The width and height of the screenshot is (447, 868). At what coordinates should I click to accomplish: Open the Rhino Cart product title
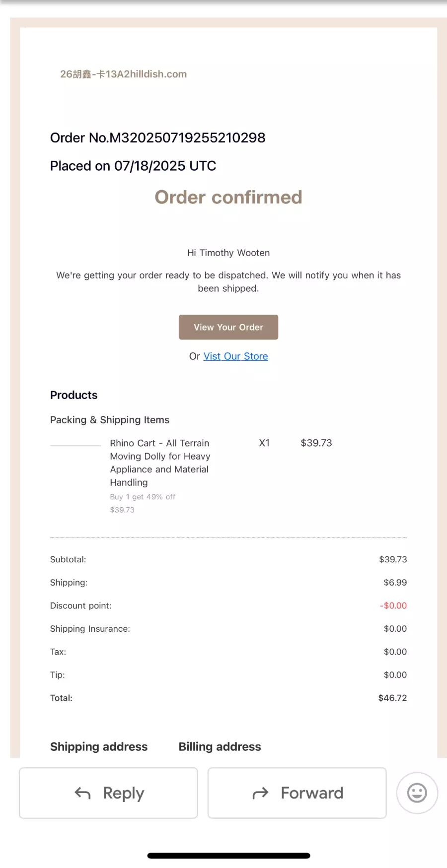(x=160, y=462)
